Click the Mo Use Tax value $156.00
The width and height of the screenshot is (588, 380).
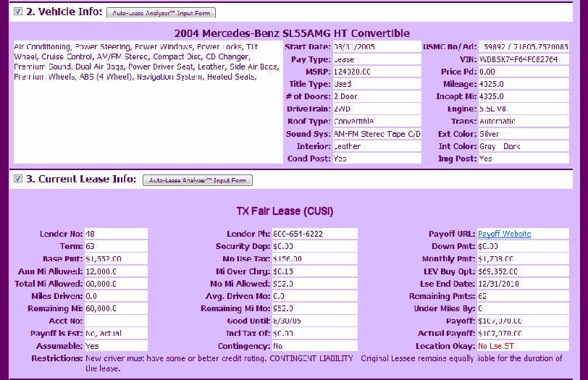point(314,258)
